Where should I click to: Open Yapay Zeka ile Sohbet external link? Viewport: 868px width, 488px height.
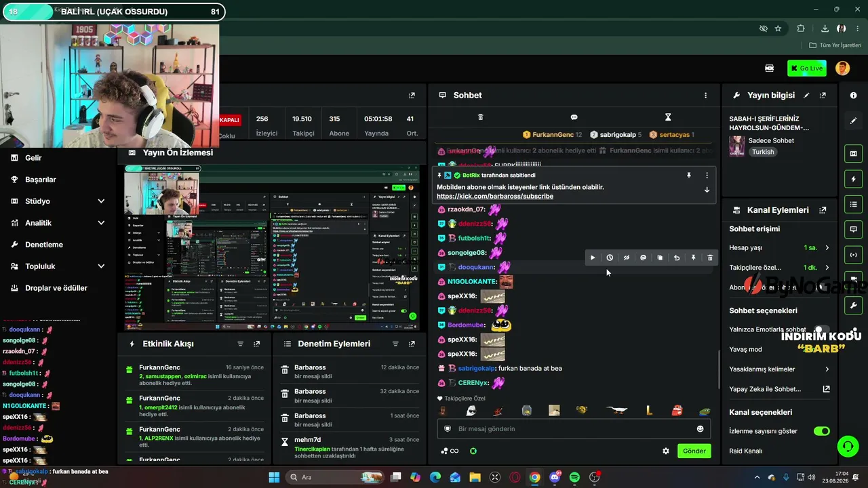pyautogui.click(x=826, y=389)
